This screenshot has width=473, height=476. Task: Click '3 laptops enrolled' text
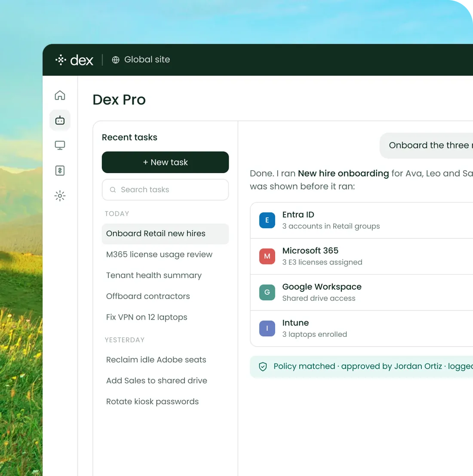[x=315, y=335]
